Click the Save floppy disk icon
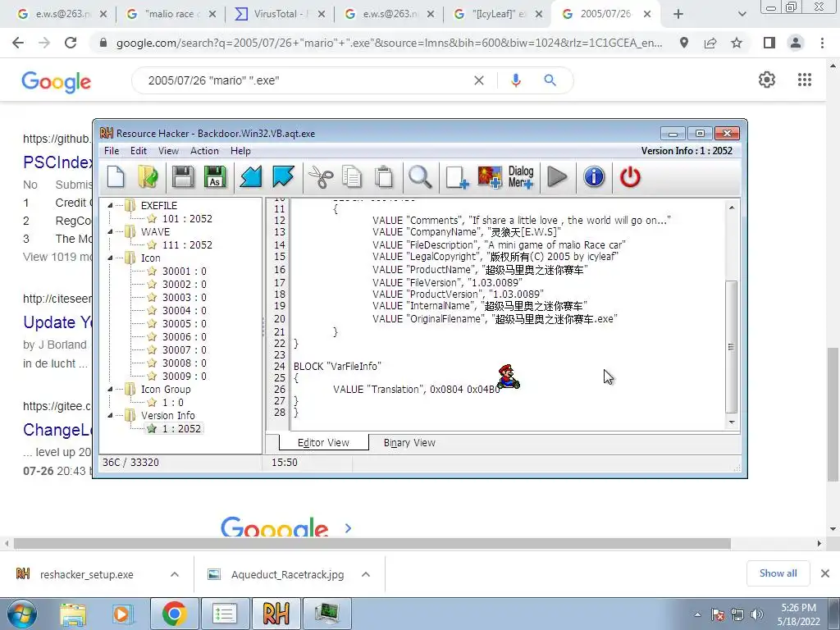 [183, 177]
